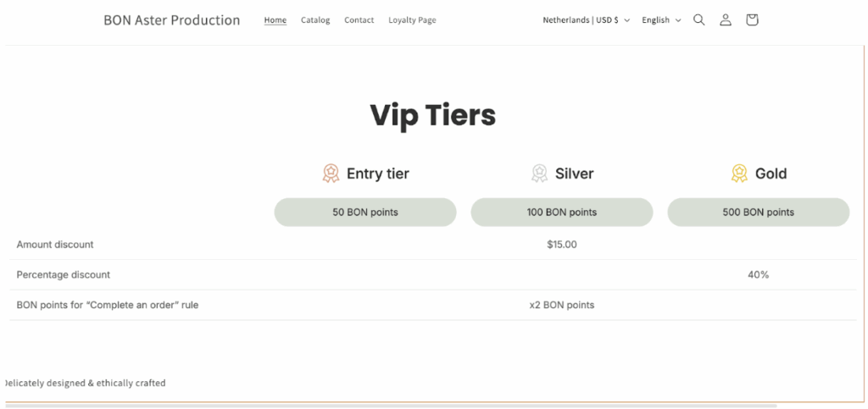Screen dimensions: 868x409
Task: Go to the Home menu item
Action: click(275, 20)
